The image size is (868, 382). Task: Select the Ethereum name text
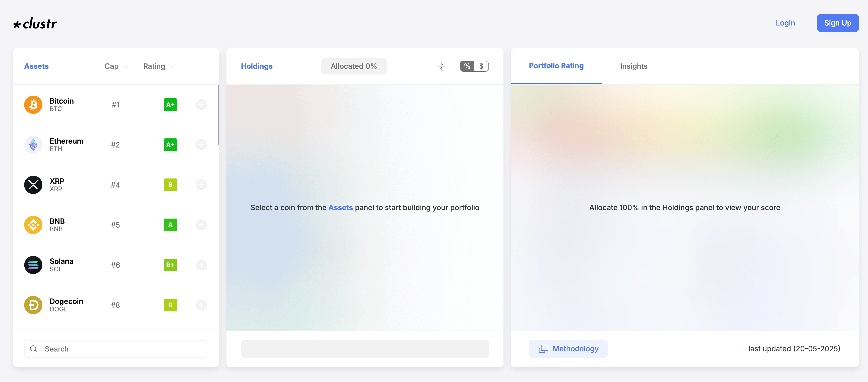point(66,141)
